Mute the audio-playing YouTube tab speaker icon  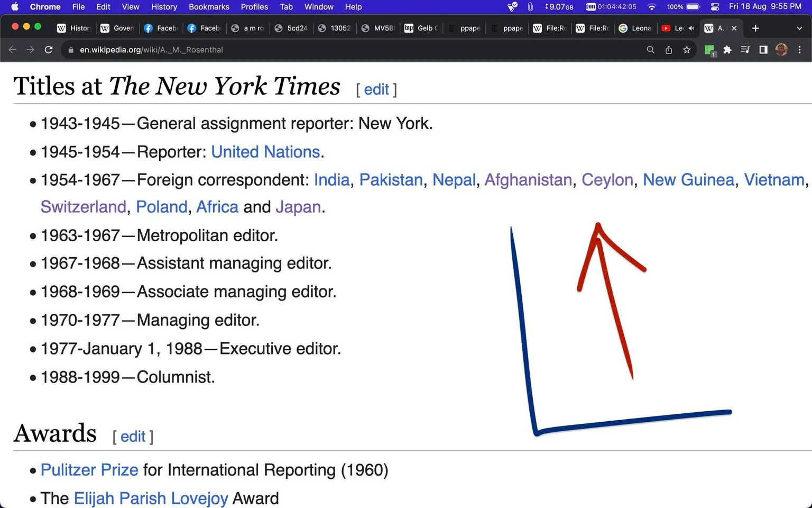[691, 28]
